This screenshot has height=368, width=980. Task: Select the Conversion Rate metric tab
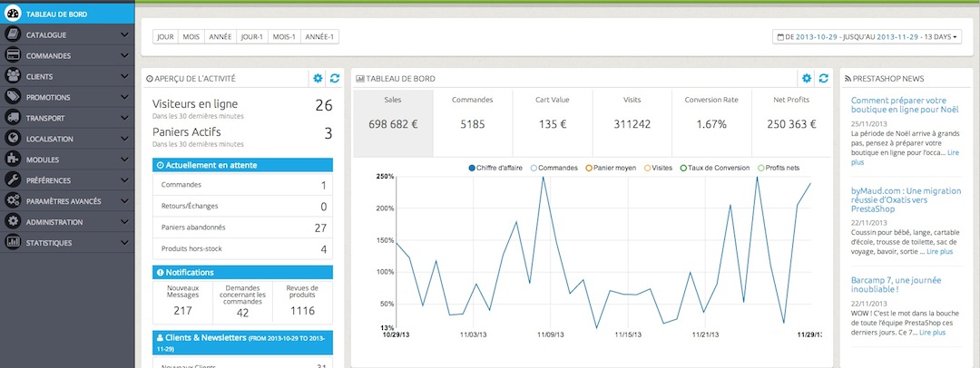click(711, 123)
